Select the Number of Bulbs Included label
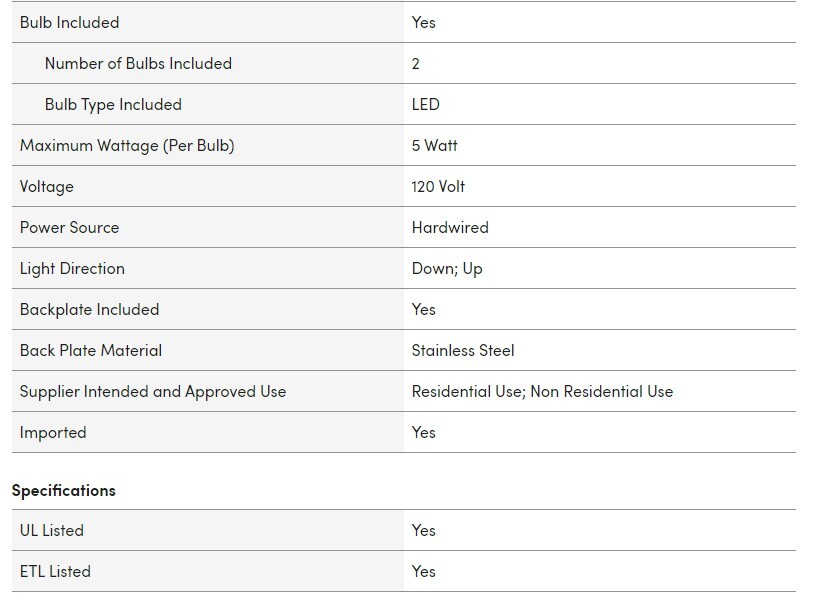This screenshot has height=601, width=815. click(x=138, y=63)
